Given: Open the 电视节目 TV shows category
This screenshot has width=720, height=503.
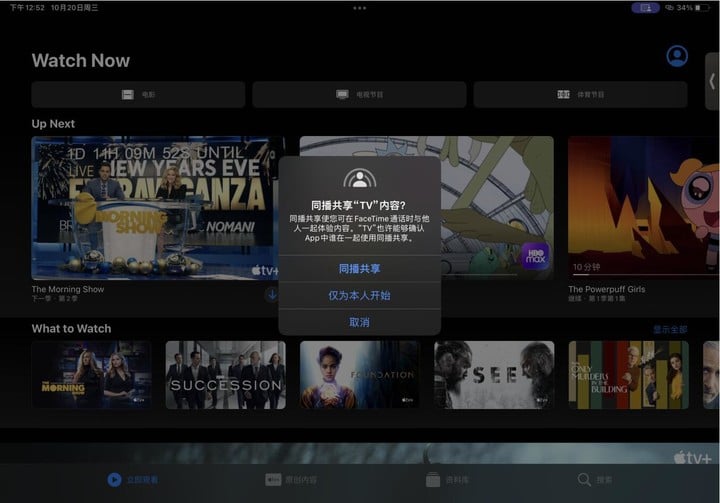Looking at the screenshot, I should pos(359,95).
